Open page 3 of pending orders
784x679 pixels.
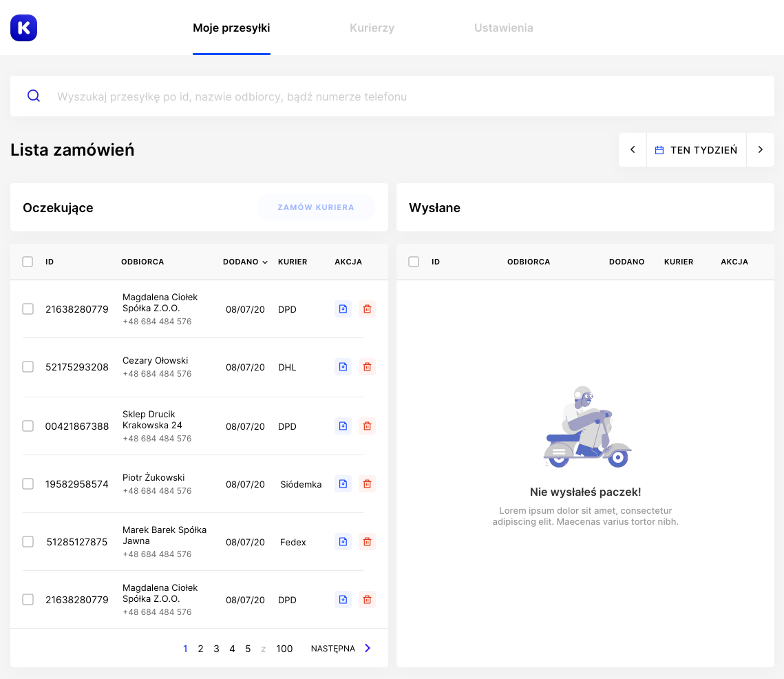pyautogui.click(x=216, y=648)
